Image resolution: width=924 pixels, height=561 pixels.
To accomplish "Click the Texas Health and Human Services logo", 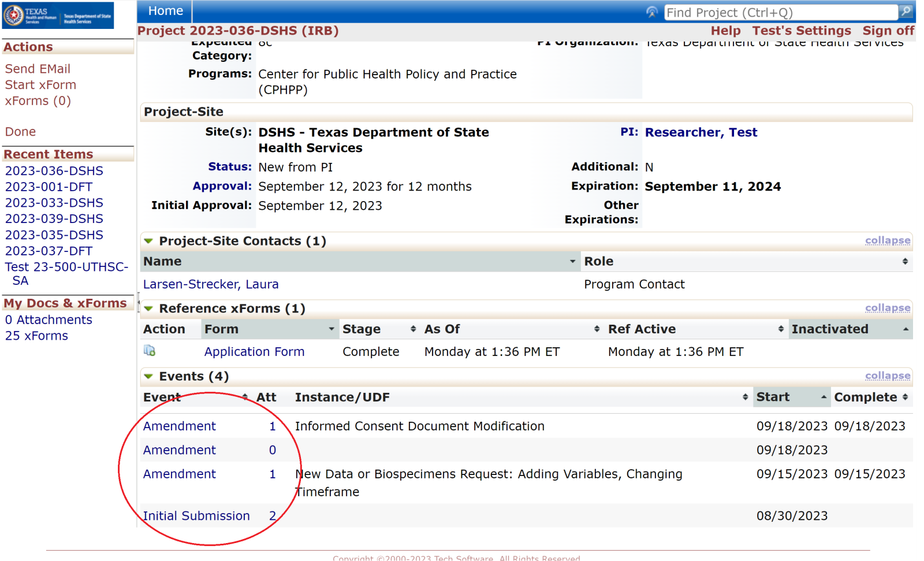I will 58,15.
